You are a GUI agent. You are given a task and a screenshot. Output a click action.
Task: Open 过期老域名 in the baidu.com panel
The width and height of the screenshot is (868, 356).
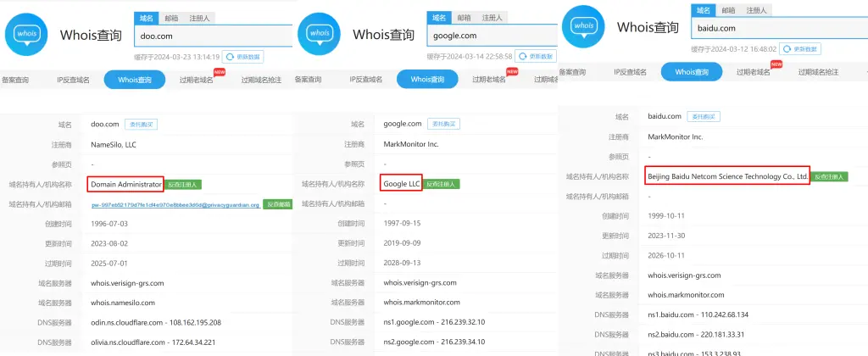[x=753, y=72]
